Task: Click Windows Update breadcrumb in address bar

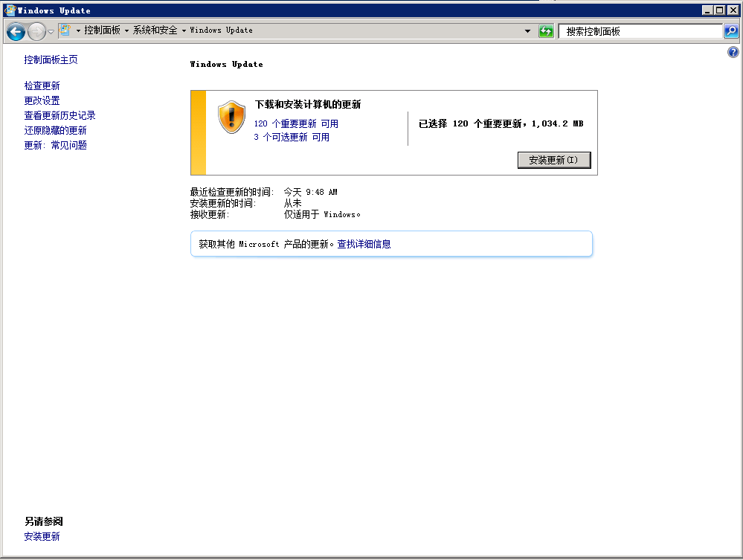Action: click(x=221, y=30)
